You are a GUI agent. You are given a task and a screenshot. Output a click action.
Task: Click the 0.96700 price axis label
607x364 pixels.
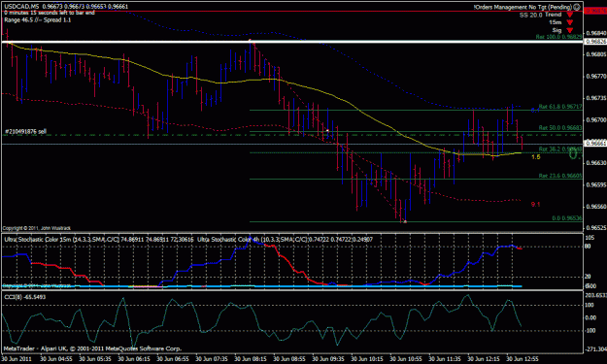point(596,120)
